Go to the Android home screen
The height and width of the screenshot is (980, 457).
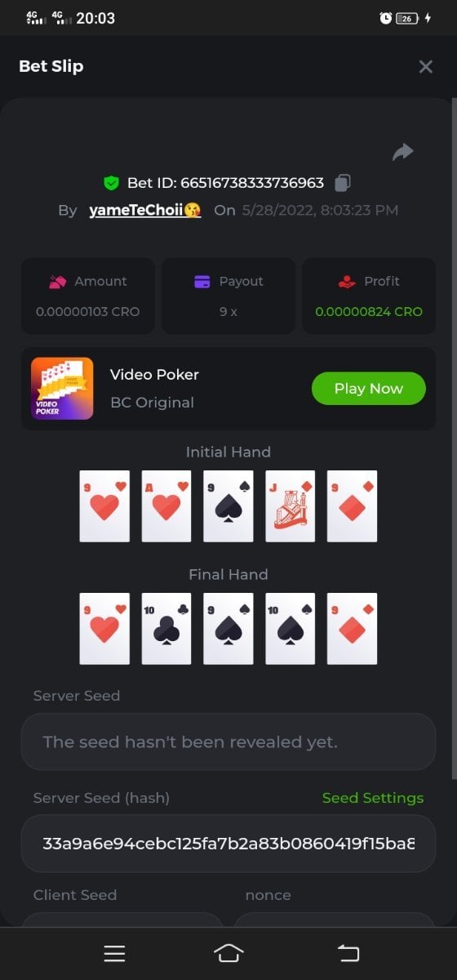[x=228, y=953]
